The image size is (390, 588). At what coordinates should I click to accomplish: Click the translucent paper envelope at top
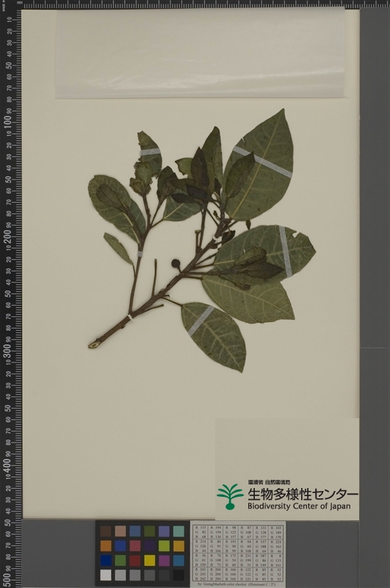click(x=200, y=54)
